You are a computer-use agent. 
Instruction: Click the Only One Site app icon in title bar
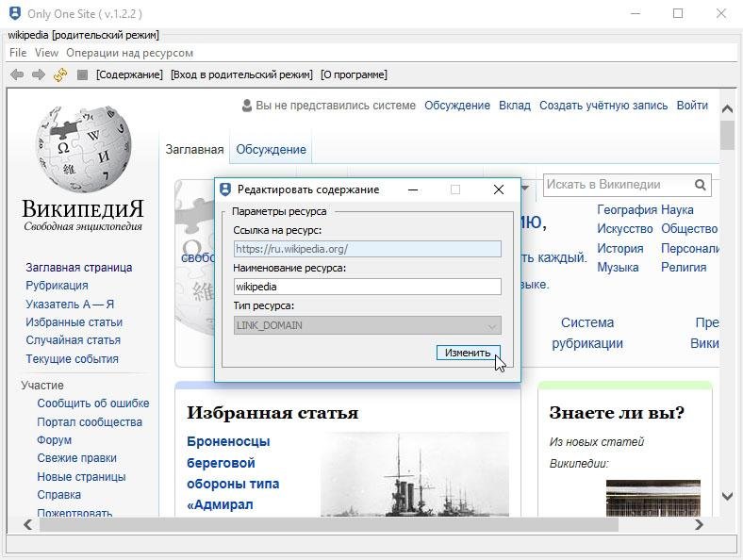[x=15, y=13]
